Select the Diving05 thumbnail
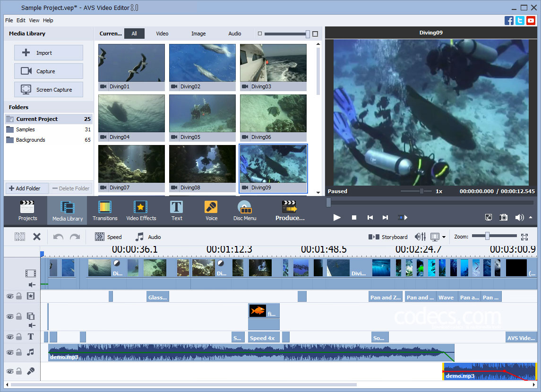541x392 pixels. (x=202, y=118)
